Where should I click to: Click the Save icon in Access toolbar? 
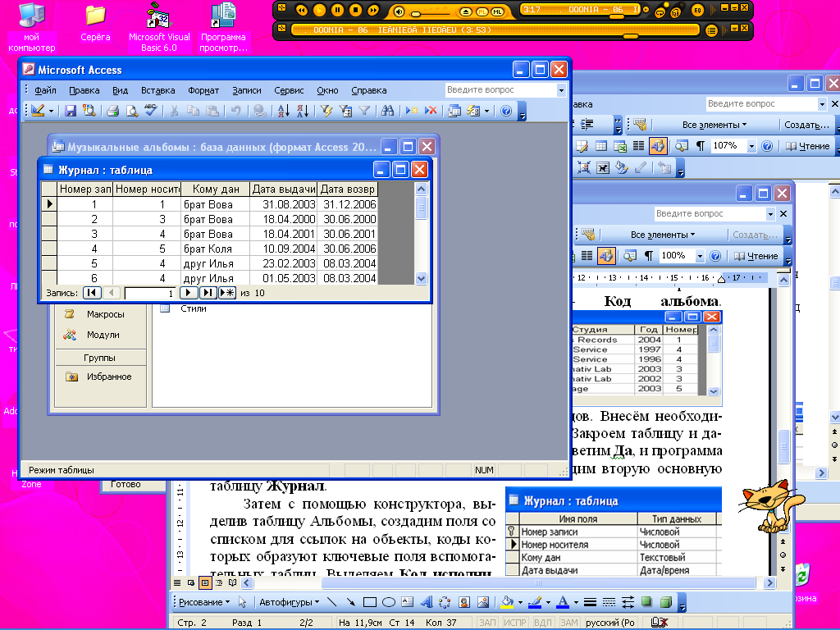(71, 111)
